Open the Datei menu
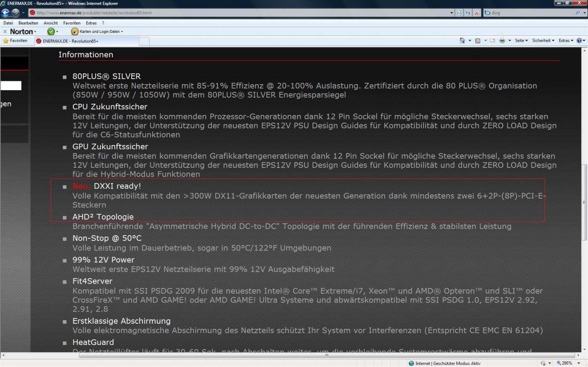Screen dimensions: 588x367 point(8,23)
